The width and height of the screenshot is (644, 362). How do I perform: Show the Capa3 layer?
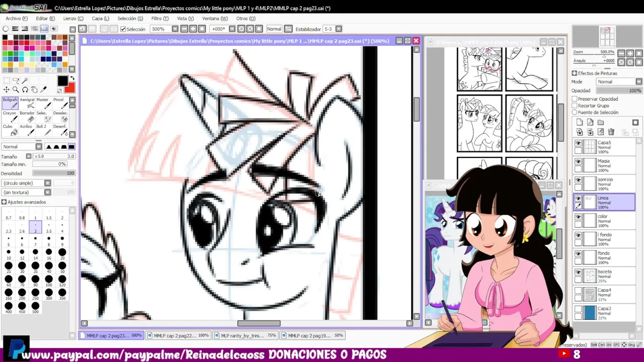click(578, 309)
